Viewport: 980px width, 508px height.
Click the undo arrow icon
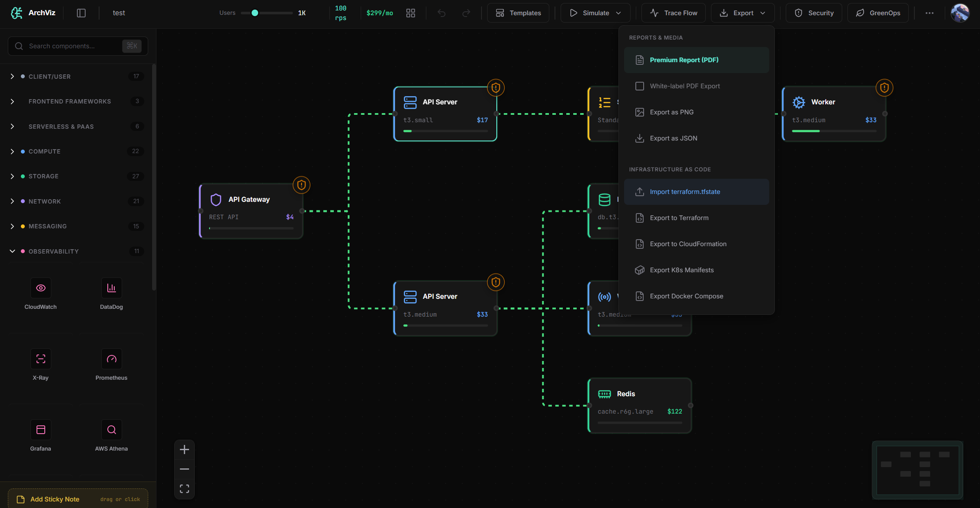[x=442, y=13]
